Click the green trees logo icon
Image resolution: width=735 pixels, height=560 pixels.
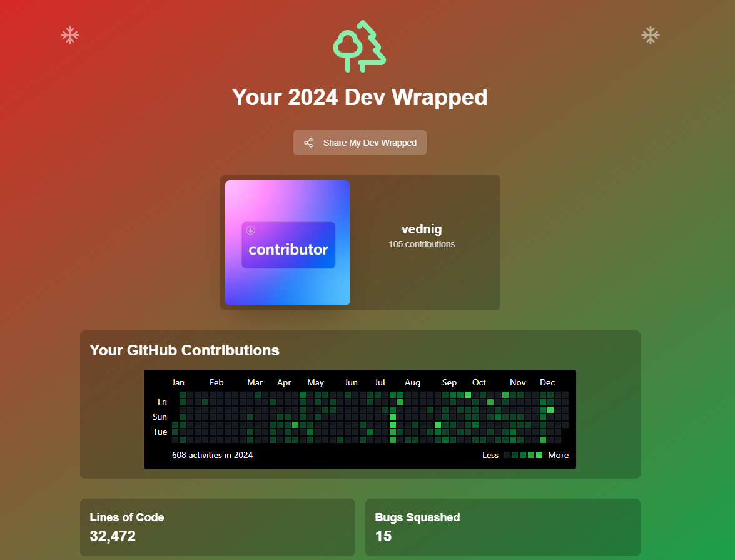pos(360,46)
